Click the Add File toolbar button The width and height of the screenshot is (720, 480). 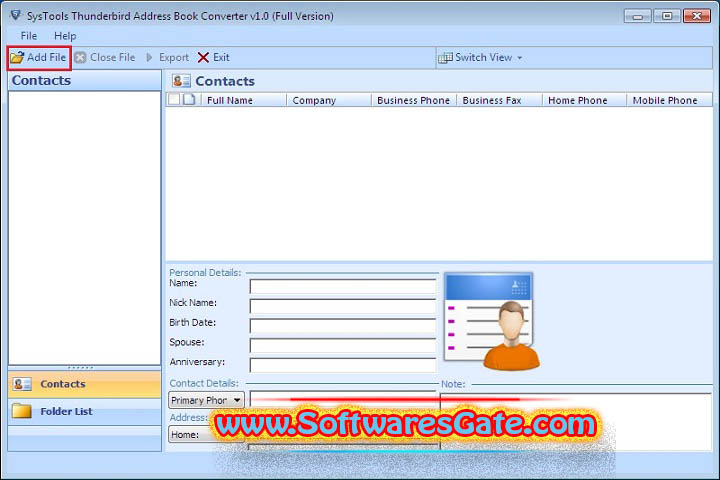[x=39, y=58]
